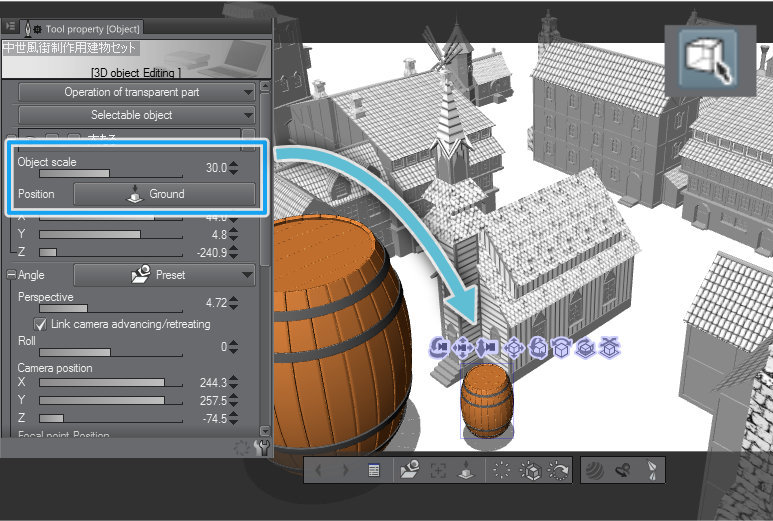Image resolution: width=773 pixels, height=521 pixels.
Task: Adjust the Camera position Y slider
Action: 111,400
